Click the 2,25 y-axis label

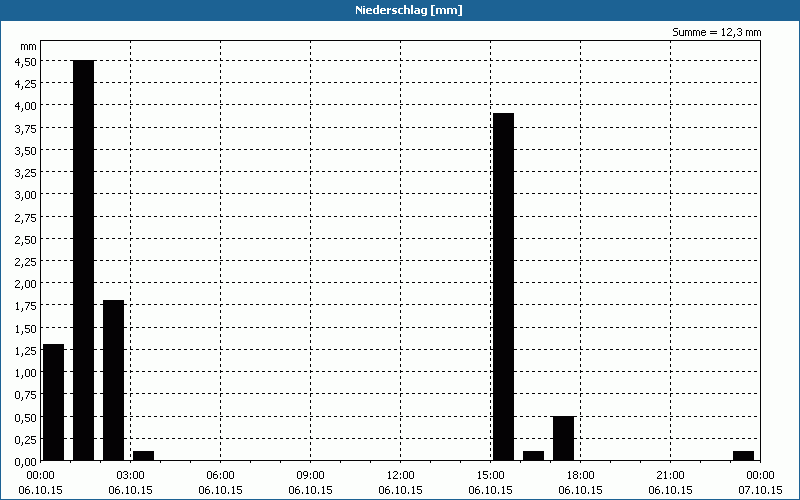click(x=26, y=261)
